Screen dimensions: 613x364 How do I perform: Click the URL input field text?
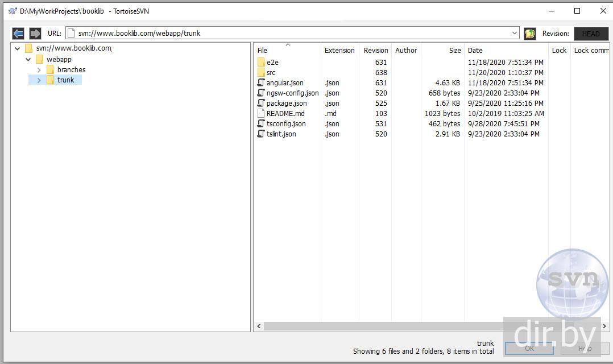click(x=139, y=33)
